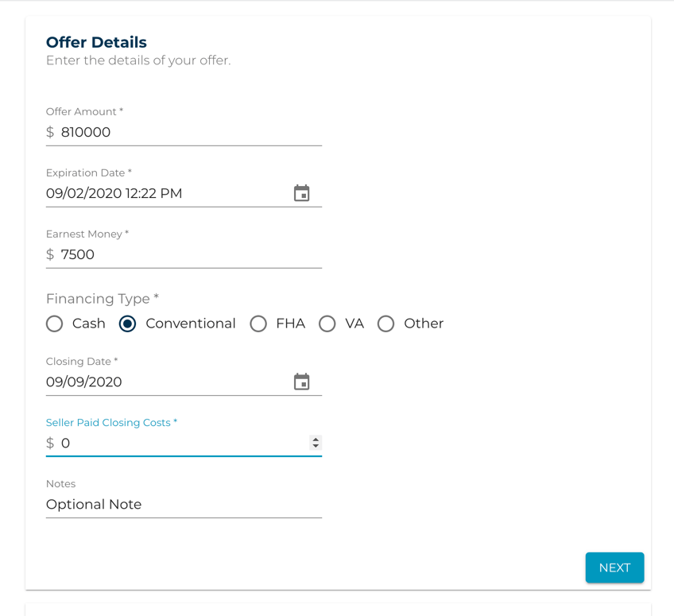Decrement Seller Paid Closing Costs with down arrow
Image resolution: width=674 pixels, height=616 pixels.
pos(316,446)
